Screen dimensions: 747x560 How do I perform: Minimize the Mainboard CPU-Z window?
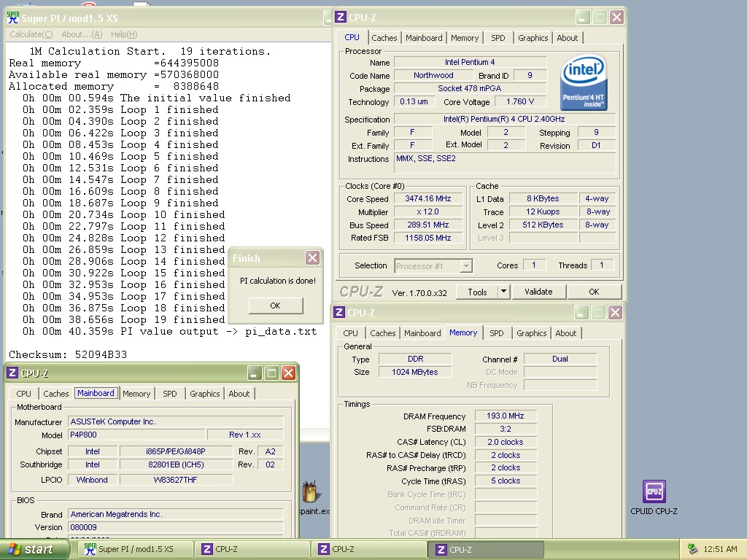coord(255,373)
